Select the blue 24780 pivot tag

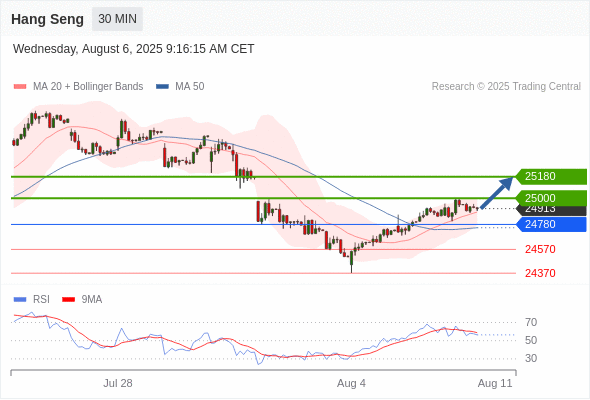click(x=550, y=224)
